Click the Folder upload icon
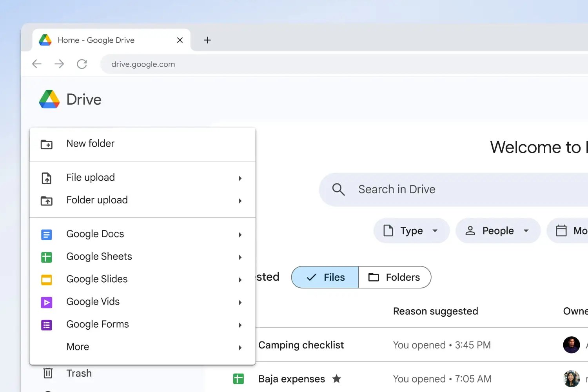The height and width of the screenshot is (392, 588). [47, 201]
